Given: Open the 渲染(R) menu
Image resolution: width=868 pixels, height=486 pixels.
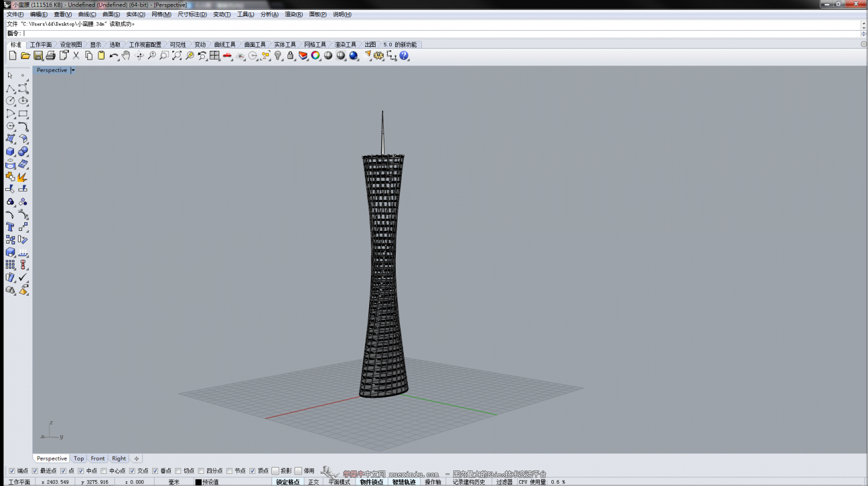Looking at the screenshot, I should 293,14.
